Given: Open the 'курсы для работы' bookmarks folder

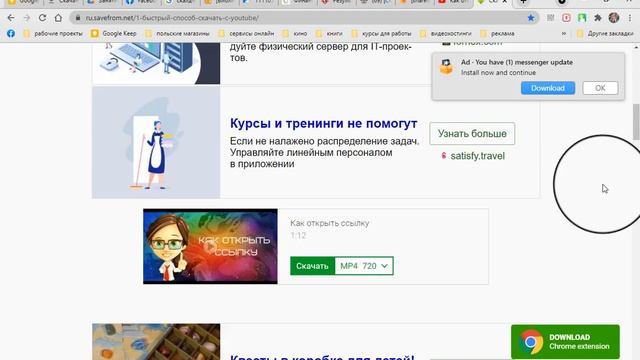Looking at the screenshot, I should click(x=382, y=33).
